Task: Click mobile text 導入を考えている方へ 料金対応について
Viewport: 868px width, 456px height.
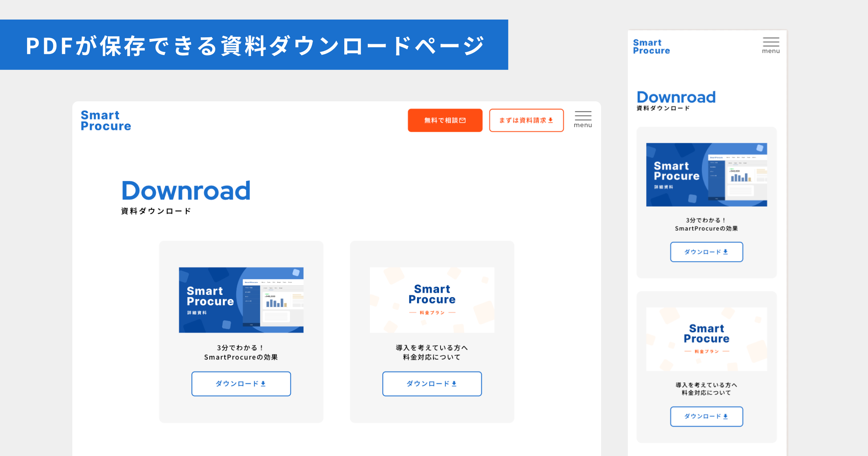Action: click(706, 389)
